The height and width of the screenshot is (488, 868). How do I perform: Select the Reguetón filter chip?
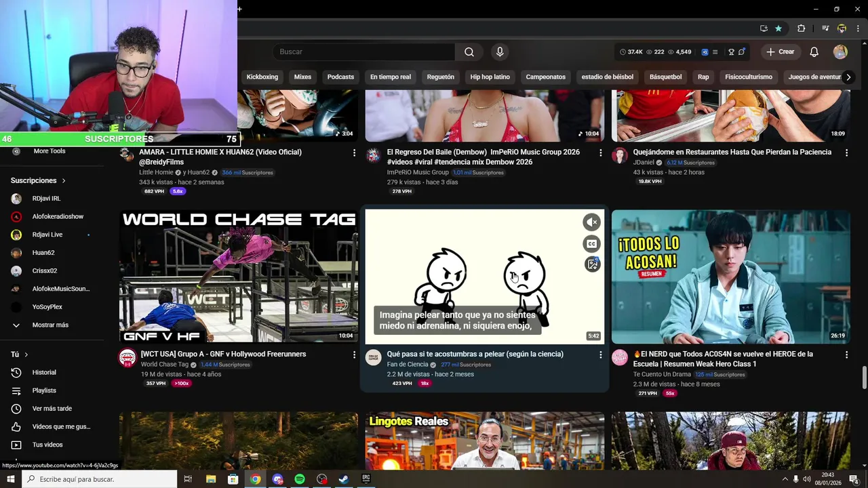click(x=441, y=77)
